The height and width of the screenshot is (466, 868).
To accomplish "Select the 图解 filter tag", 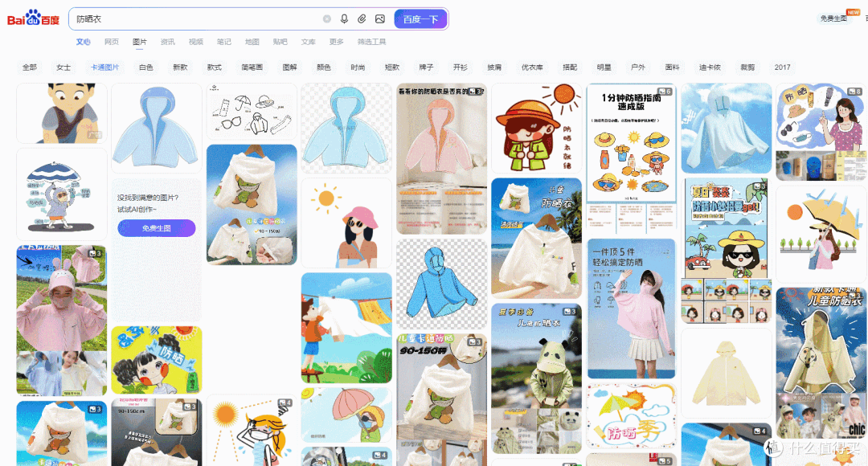I will click(289, 67).
